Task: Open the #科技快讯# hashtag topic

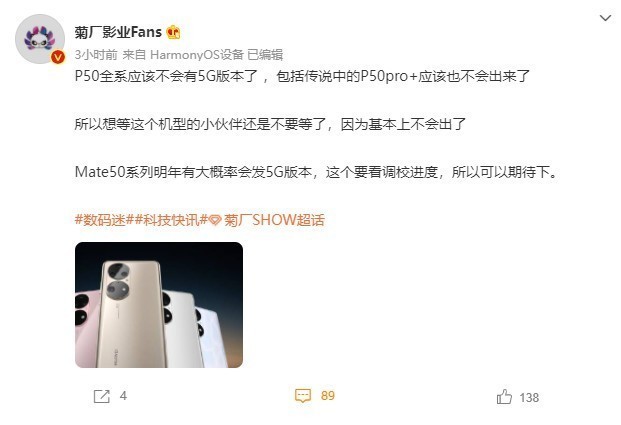Action: click(171, 220)
